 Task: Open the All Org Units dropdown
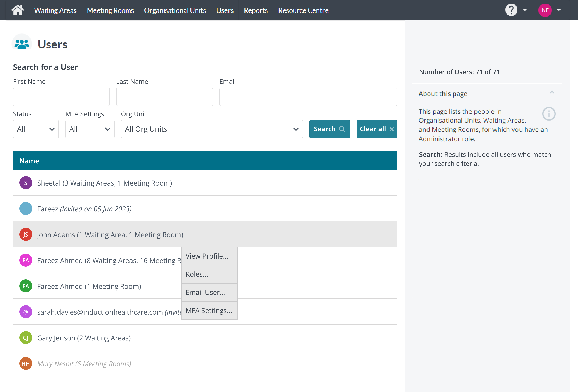coord(212,129)
